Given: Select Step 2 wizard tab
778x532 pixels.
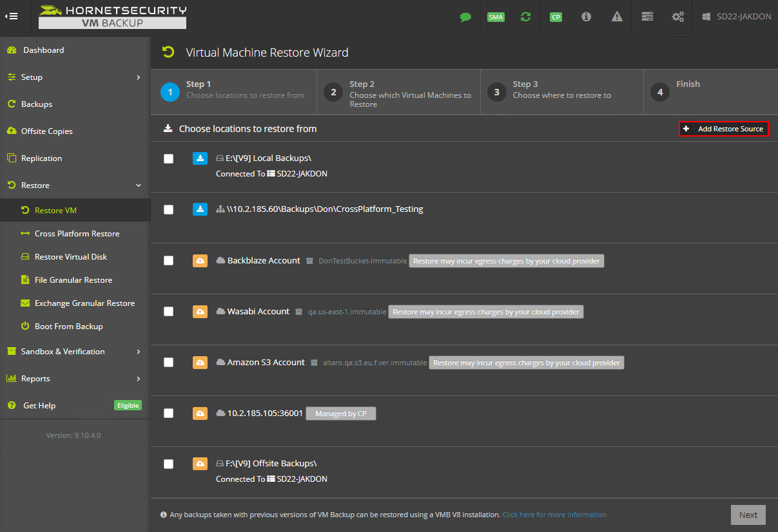Looking at the screenshot, I should [x=399, y=92].
